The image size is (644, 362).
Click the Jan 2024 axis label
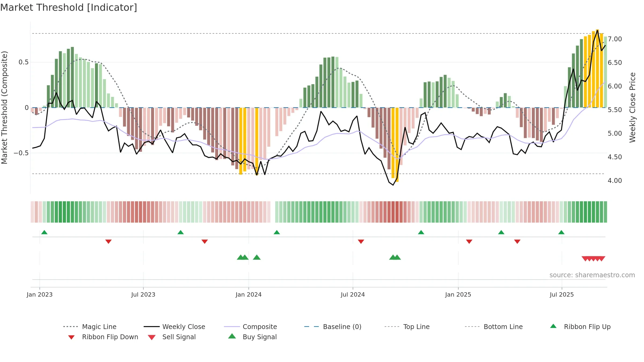click(x=248, y=295)
